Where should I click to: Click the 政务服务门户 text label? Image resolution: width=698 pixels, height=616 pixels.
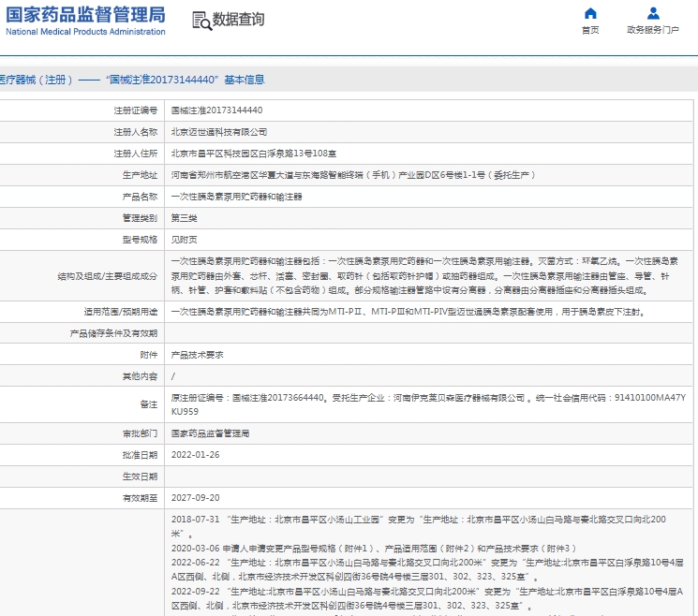click(653, 30)
